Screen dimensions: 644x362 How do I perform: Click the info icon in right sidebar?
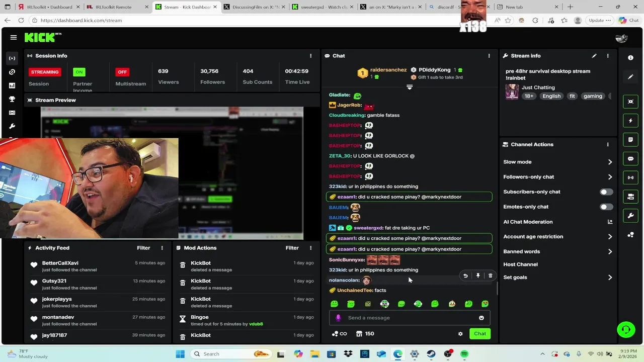click(630, 58)
